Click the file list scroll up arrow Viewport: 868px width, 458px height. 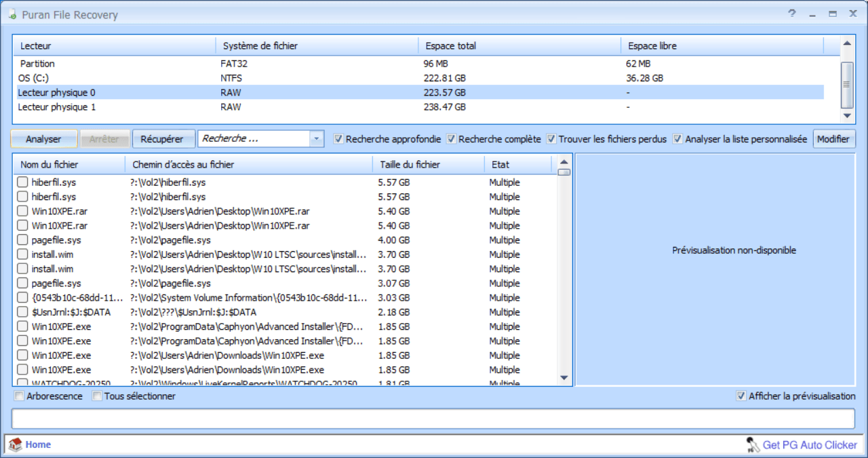pos(564,162)
